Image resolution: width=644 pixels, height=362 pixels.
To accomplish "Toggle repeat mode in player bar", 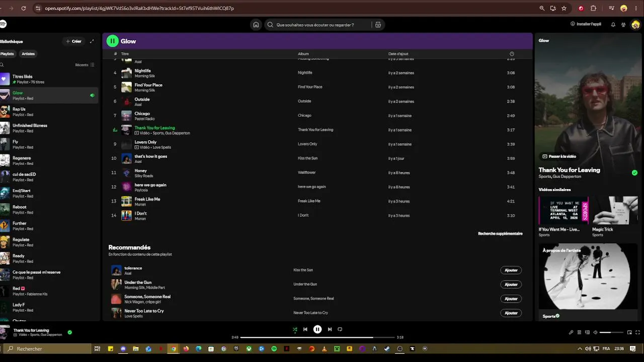I will click(340, 329).
